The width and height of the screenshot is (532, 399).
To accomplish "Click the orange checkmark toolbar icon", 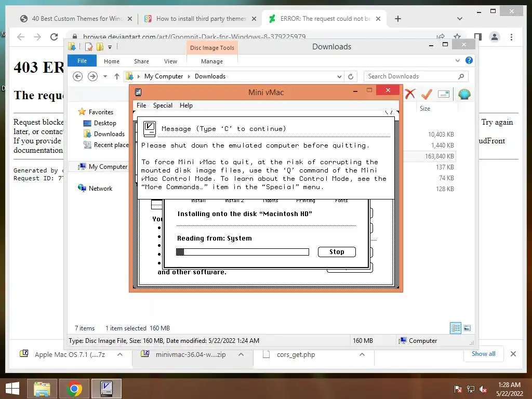I will pyautogui.click(x=427, y=94).
